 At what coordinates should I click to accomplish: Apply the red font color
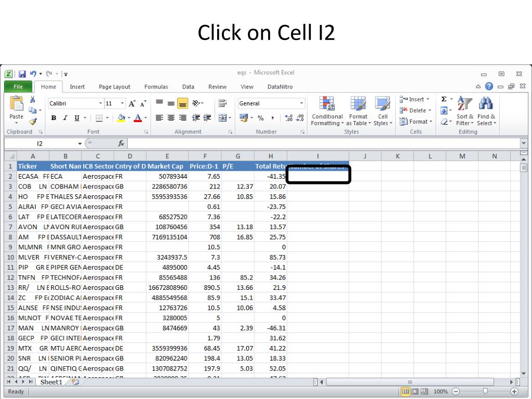point(138,118)
